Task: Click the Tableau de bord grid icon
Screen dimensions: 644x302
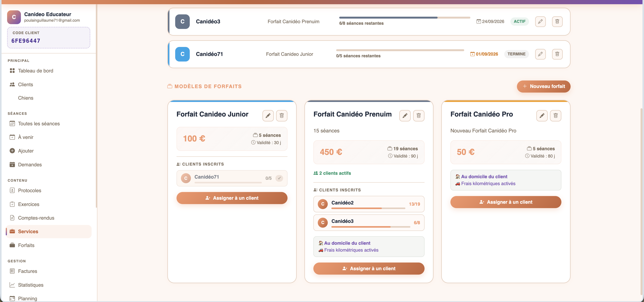Action: tap(12, 71)
